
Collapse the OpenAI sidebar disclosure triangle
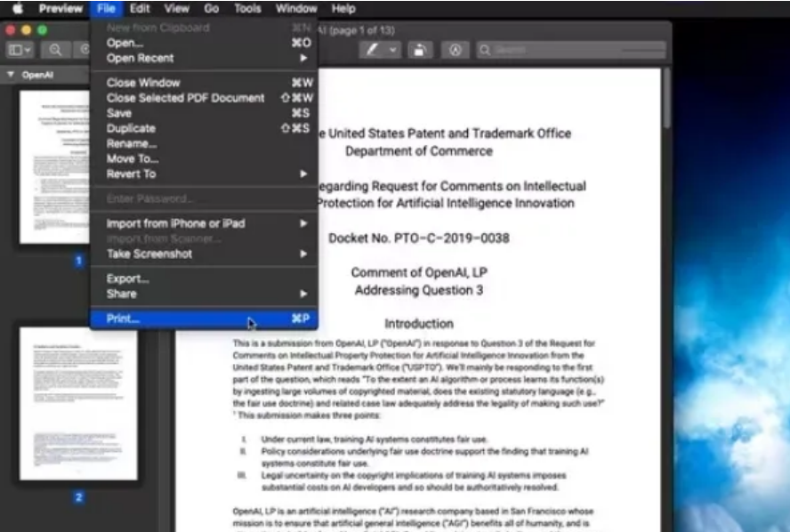[x=10, y=75]
